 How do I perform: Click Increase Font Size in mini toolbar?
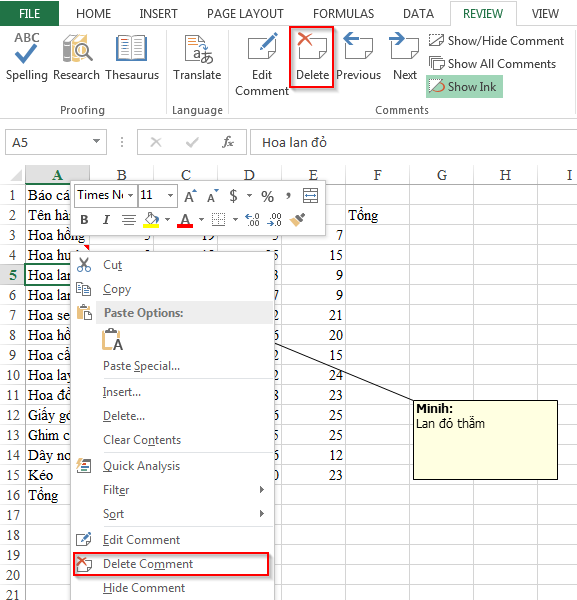tap(190, 196)
